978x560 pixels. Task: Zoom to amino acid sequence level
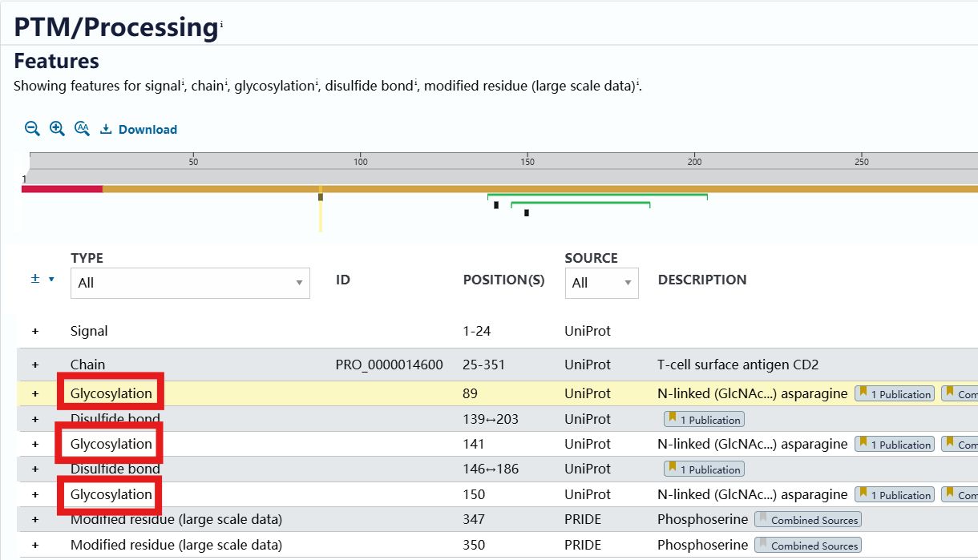click(x=82, y=129)
